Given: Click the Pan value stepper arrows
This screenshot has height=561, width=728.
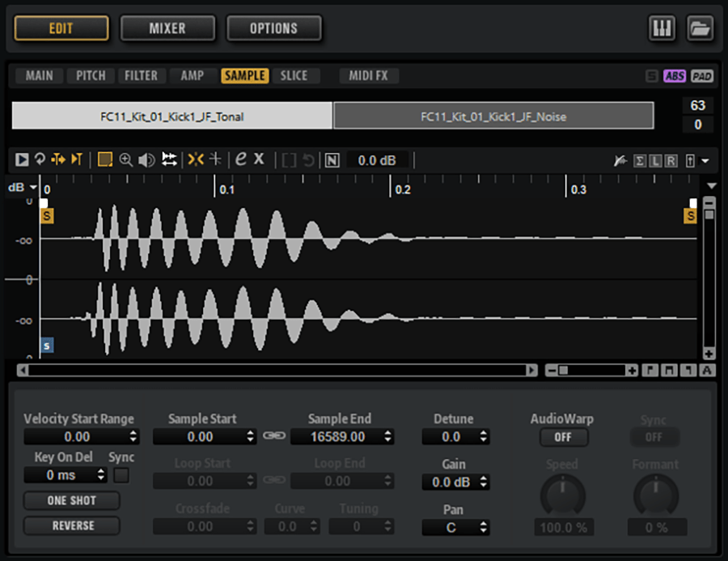Looking at the screenshot, I should 484,528.
